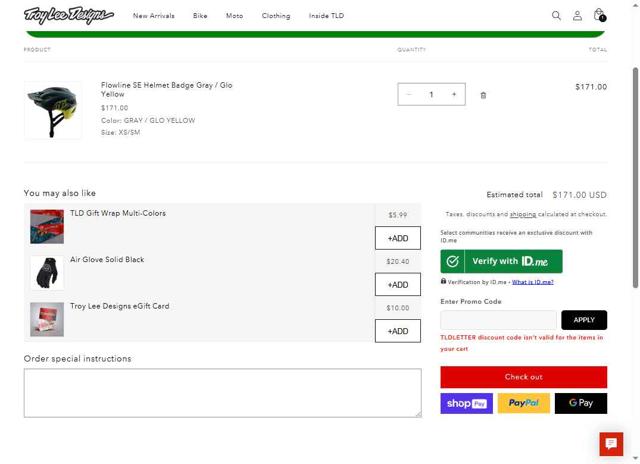Viewport: 640px width, 464px height.
Task: Click the ID.me verification lock icon
Action: pos(443,281)
